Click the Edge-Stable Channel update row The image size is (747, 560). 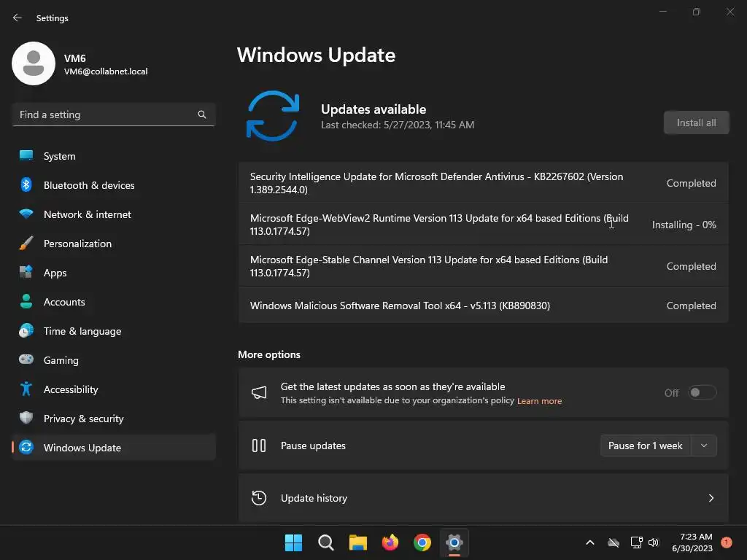click(483, 265)
